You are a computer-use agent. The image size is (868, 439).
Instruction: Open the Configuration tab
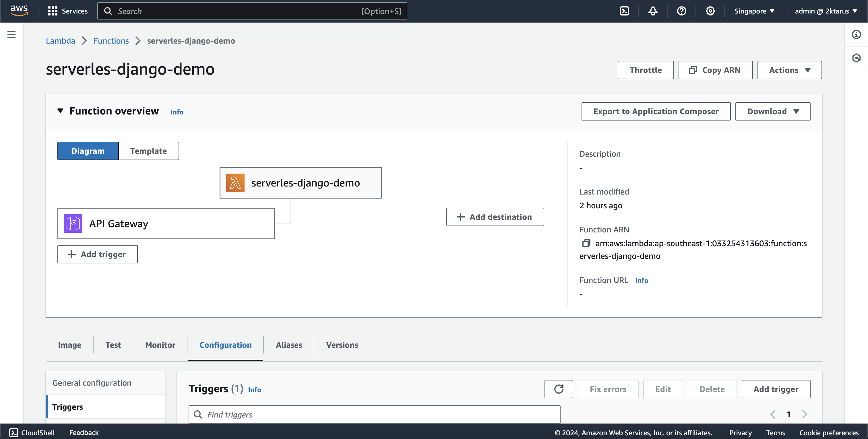(225, 345)
